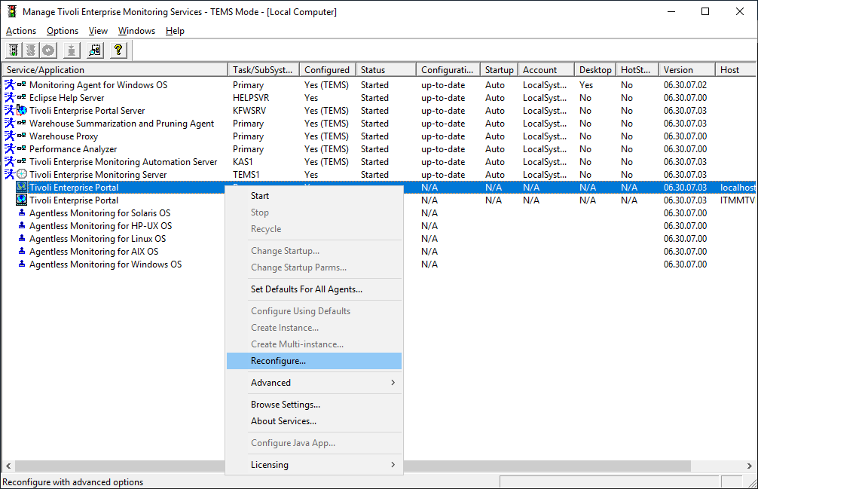Click grayed Configure Java App... entry
Image resolution: width=868 pixels, height=489 pixels.
click(x=314, y=443)
